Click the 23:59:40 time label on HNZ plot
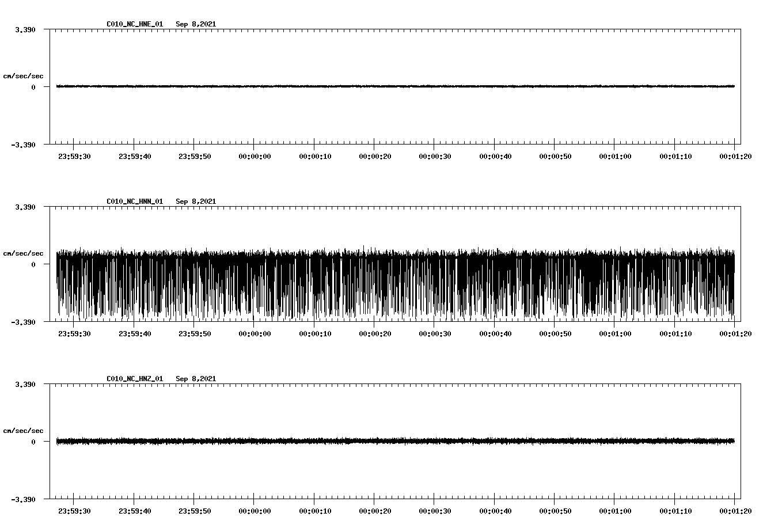Screen dimensions: 782x532 [x=135, y=511]
